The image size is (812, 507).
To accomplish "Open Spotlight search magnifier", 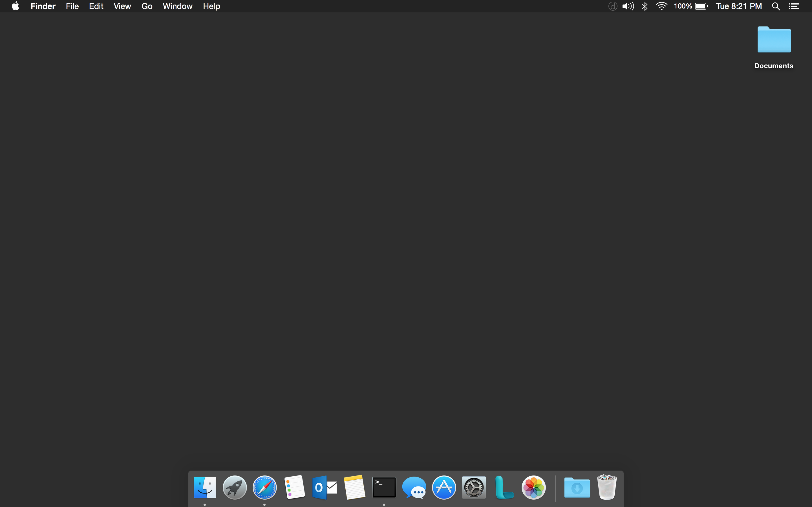I will click(x=776, y=6).
